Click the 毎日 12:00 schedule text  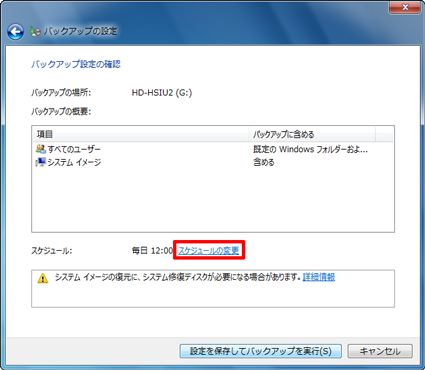(152, 250)
